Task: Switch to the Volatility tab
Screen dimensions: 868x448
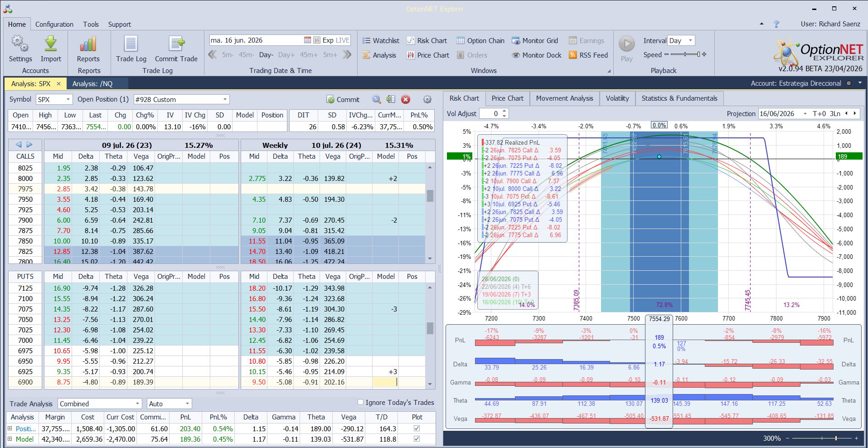Action: [x=617, y=98]
